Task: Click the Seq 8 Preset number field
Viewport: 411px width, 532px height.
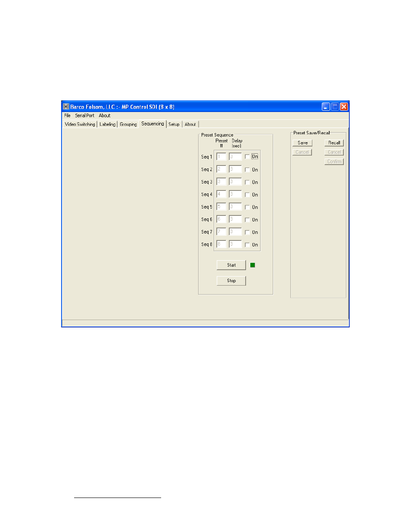Action: 221,244
